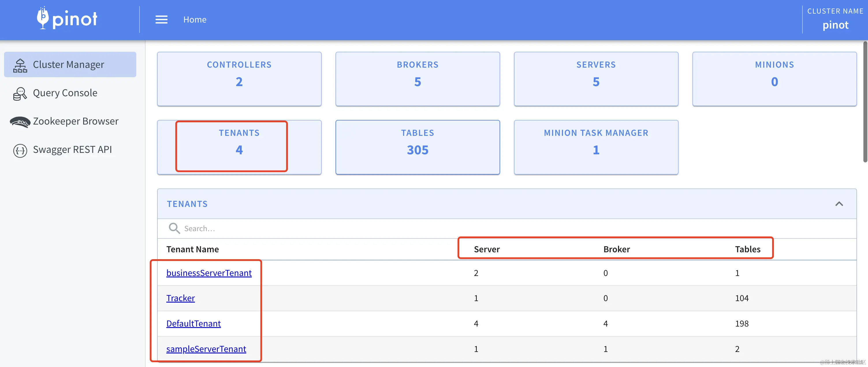Open the Home breadcrumb
Image resolution: width=868 pixels, height=367 pixels.
[195, 20]
